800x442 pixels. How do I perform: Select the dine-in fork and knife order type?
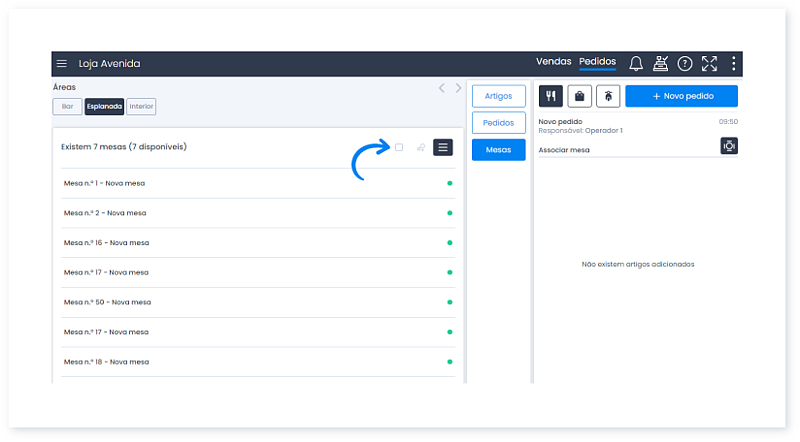pyautogui.click(x=551, y=96)
